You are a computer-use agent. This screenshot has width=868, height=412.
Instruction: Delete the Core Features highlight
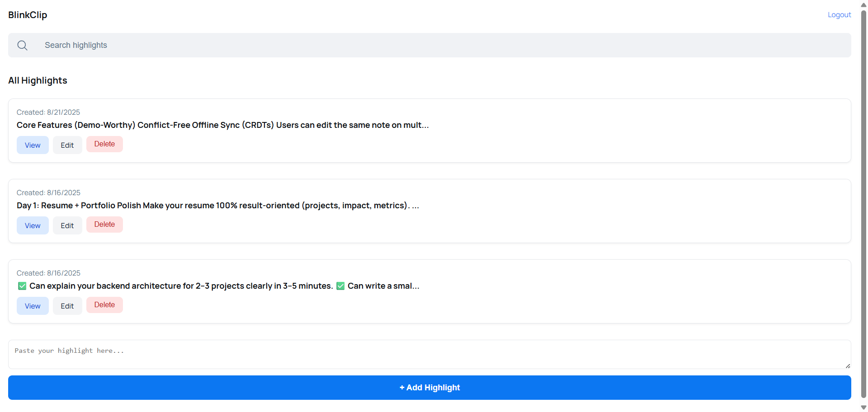coord(104,144)
